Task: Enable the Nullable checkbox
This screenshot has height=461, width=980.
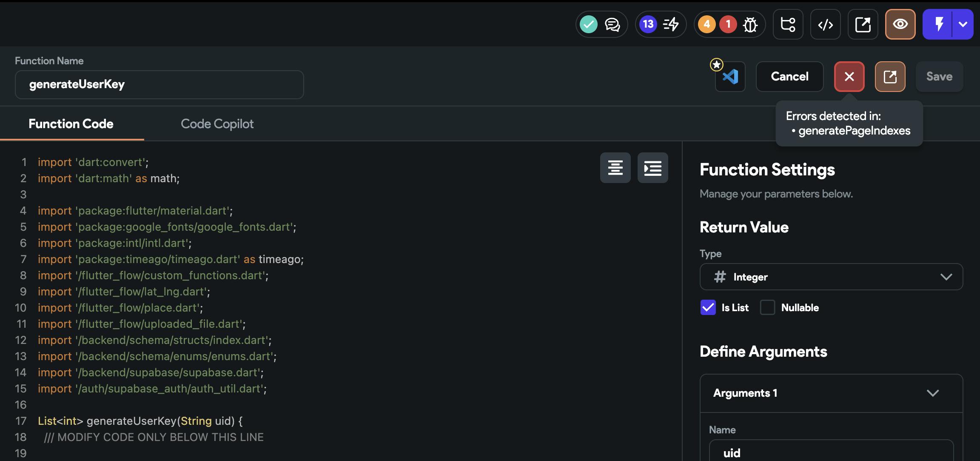Action: point(767,307)
